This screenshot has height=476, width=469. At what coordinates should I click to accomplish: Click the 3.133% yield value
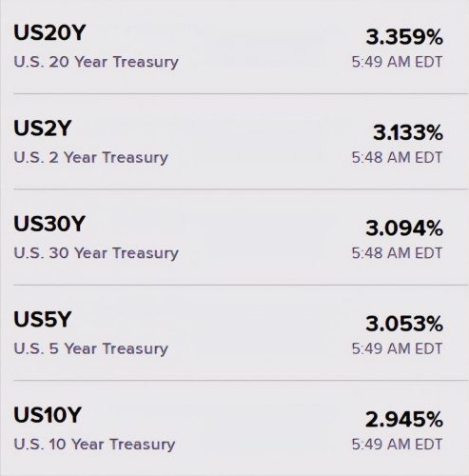[408, 132]
